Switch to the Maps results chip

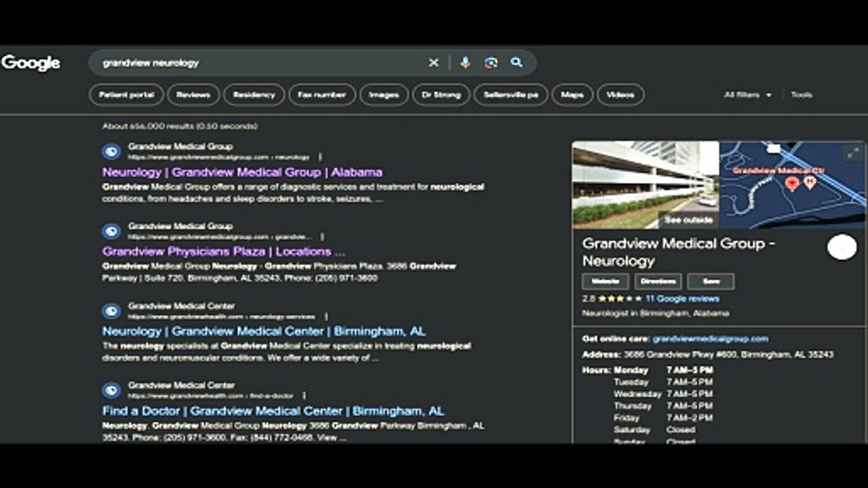tap(572, 95)
